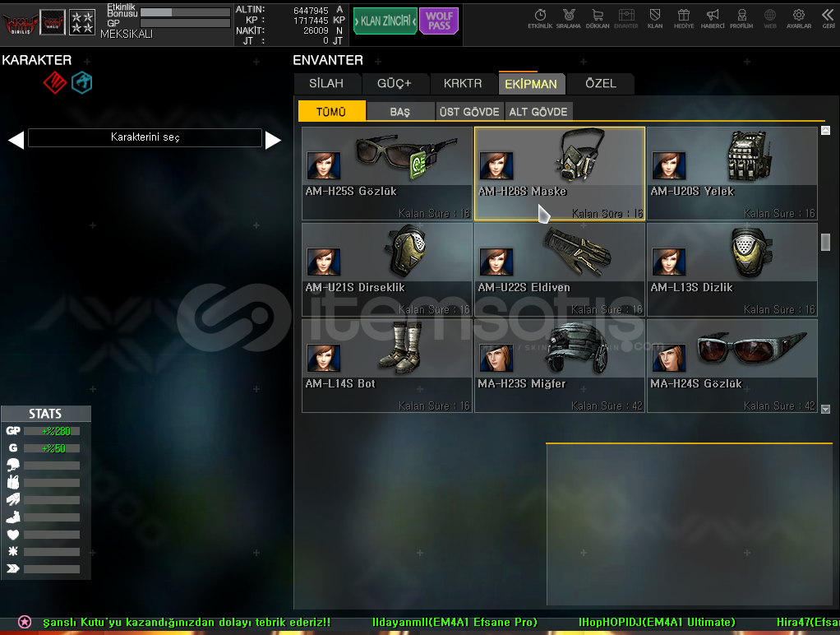Image resolution: width=840 pixels, height=635 pixels.
Task: Select the AM-H26S Maske item
Action: pyautogui.click(x=560, y=174)
